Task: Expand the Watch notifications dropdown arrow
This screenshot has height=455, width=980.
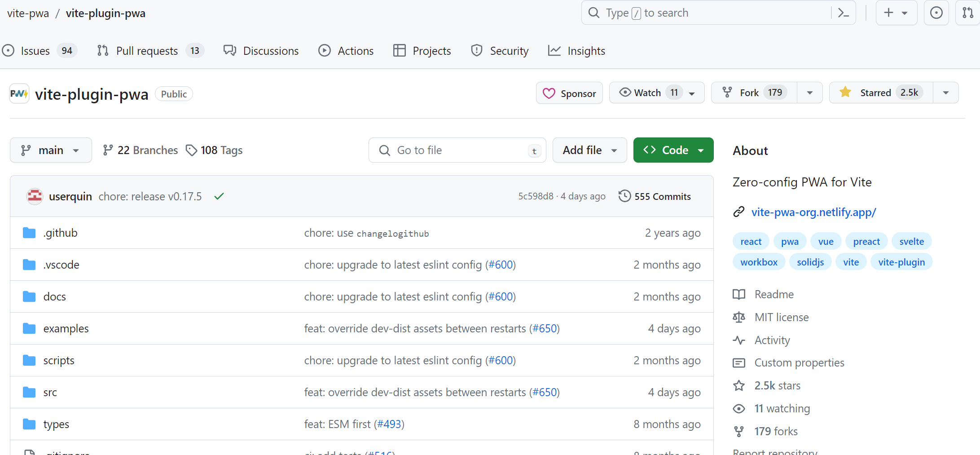Action: pyautogui.click(x=692, y=93)
